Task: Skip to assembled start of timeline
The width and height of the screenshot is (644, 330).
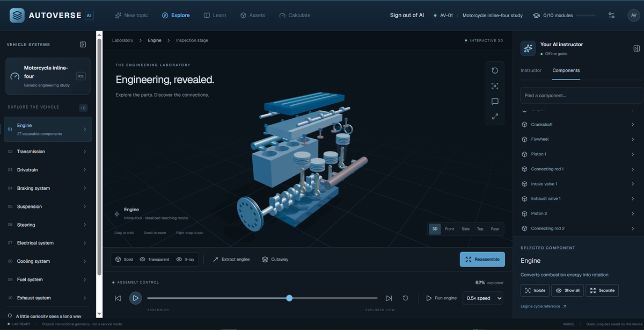Action: (x=118, y=298)
